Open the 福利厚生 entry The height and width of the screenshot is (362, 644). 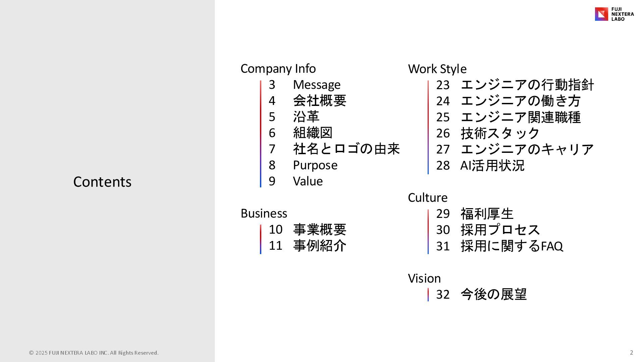487,214
